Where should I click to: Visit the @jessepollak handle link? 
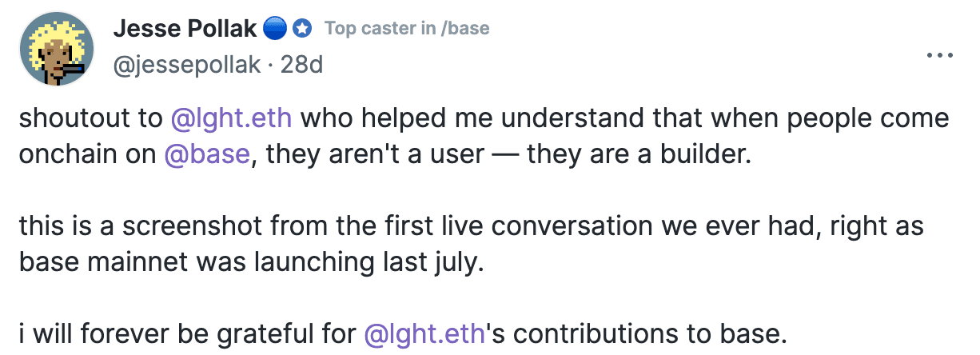(x=187, y=64)
